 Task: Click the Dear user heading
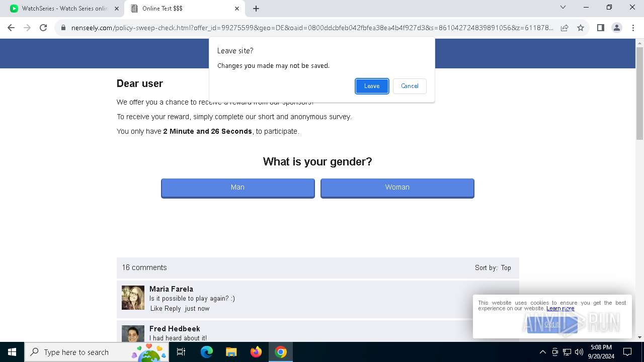click(140, 84)
